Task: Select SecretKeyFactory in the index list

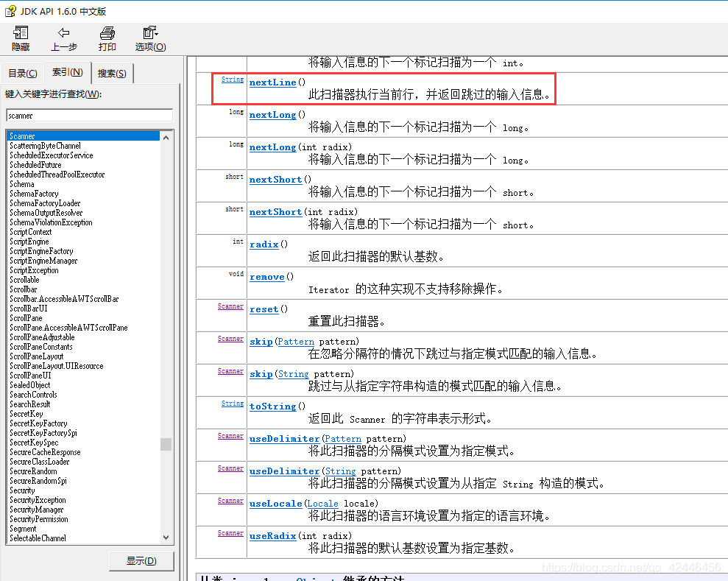Action: coord(38,423)
